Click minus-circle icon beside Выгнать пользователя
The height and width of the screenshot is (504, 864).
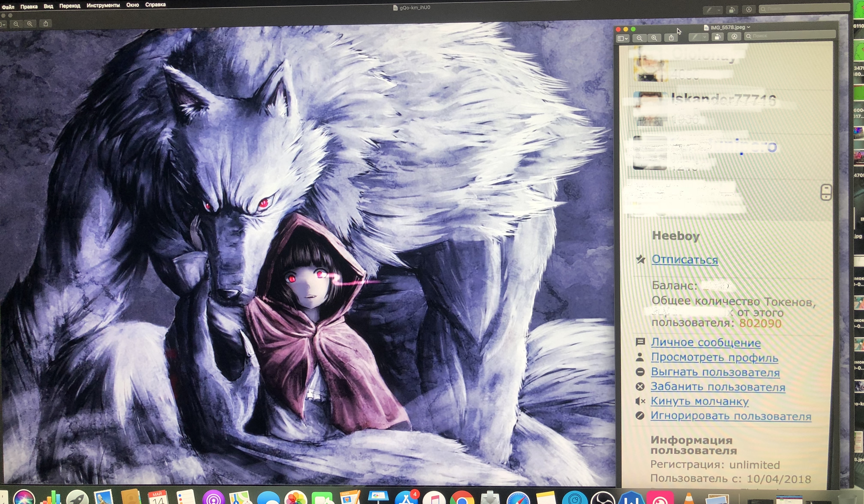(640, 372)
